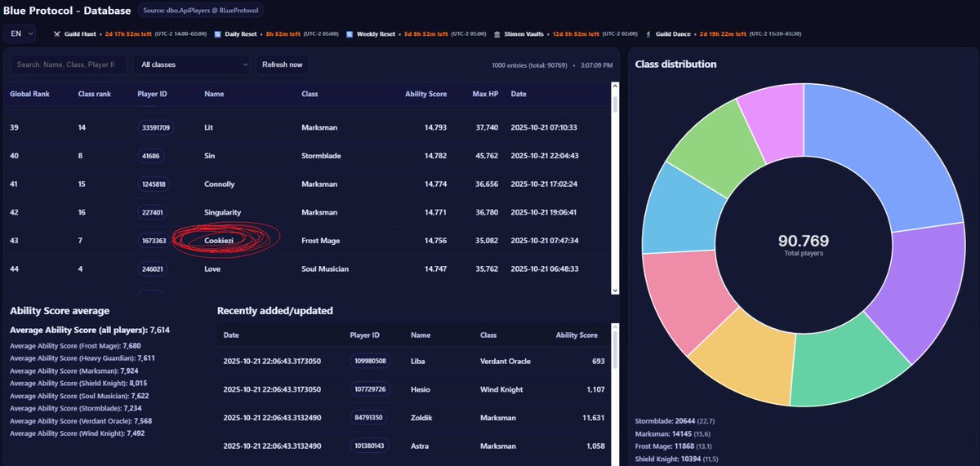This screenshot has height=466, width=980.
Task: Sort leaderboard by Max HP header
Action: (485, 94)
